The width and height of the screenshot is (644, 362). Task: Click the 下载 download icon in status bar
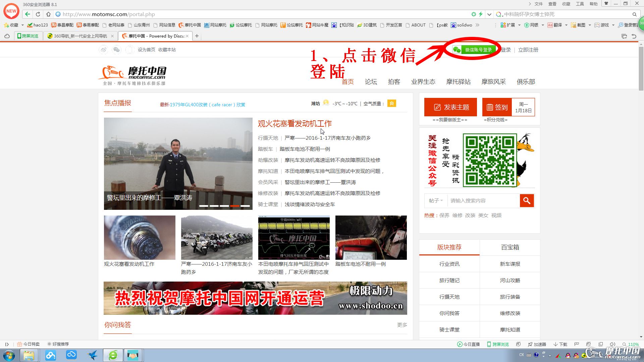(x=560, y=344)
